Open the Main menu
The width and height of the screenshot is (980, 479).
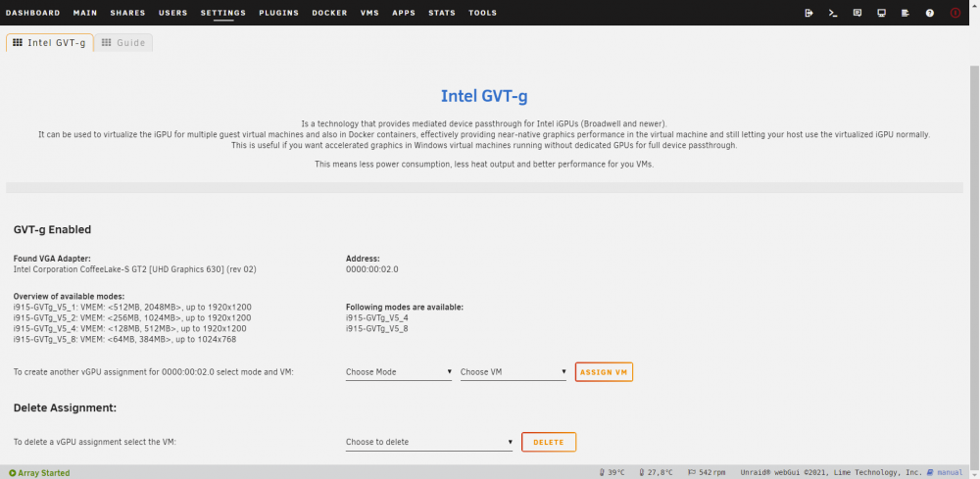pos(85,13)
